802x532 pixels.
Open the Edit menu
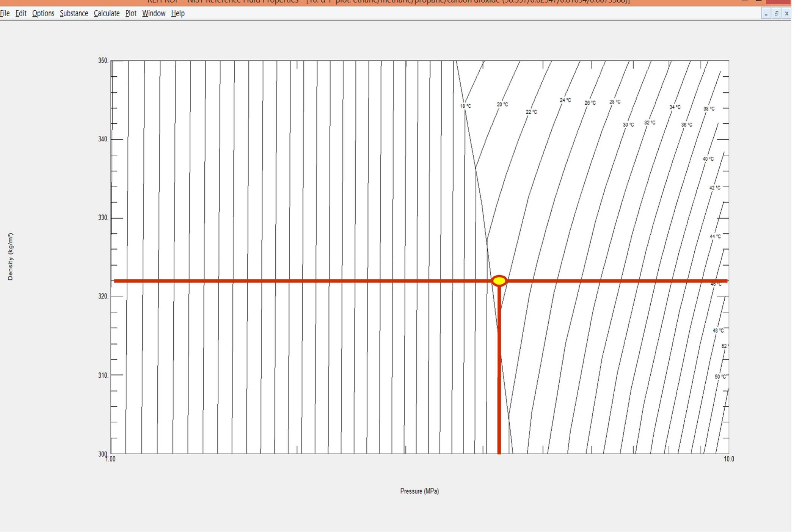tap(21, 13)
